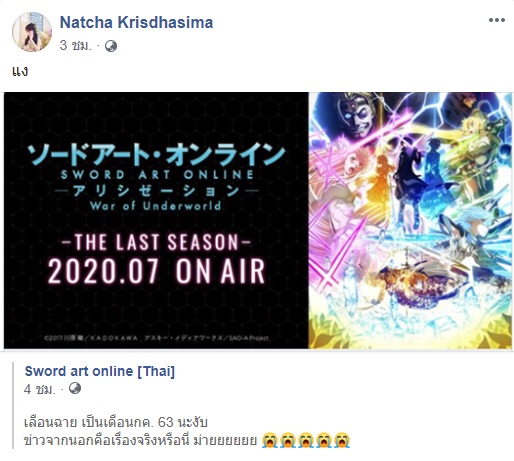
Task: Open the "4 ชม." shared post timestamp
Action: click(x=40, y=389)
